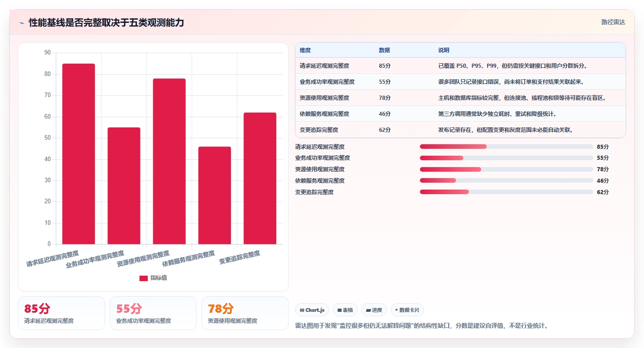
Task: Click the 依赖服务观测完整度 bar in the chart
Action: click(215, 196)
